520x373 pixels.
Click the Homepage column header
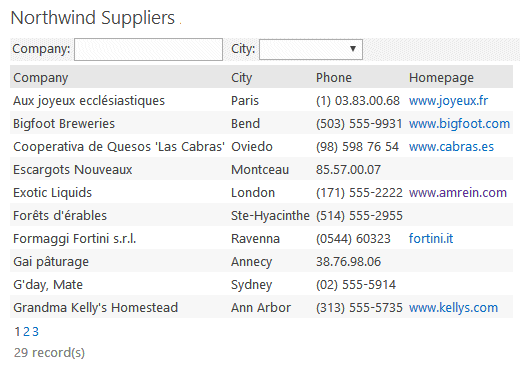click(441, 78)
